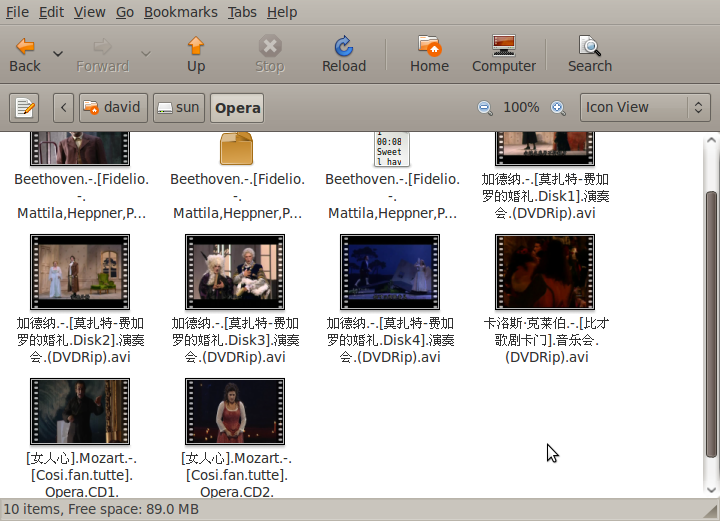Open the Help menu
This screenshot has width=720, height=521.
282,12
